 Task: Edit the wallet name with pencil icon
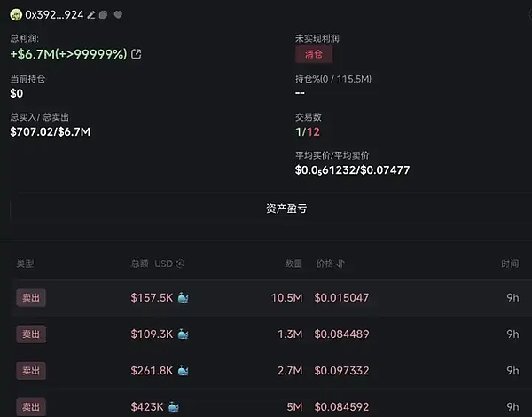coord(91,15)
